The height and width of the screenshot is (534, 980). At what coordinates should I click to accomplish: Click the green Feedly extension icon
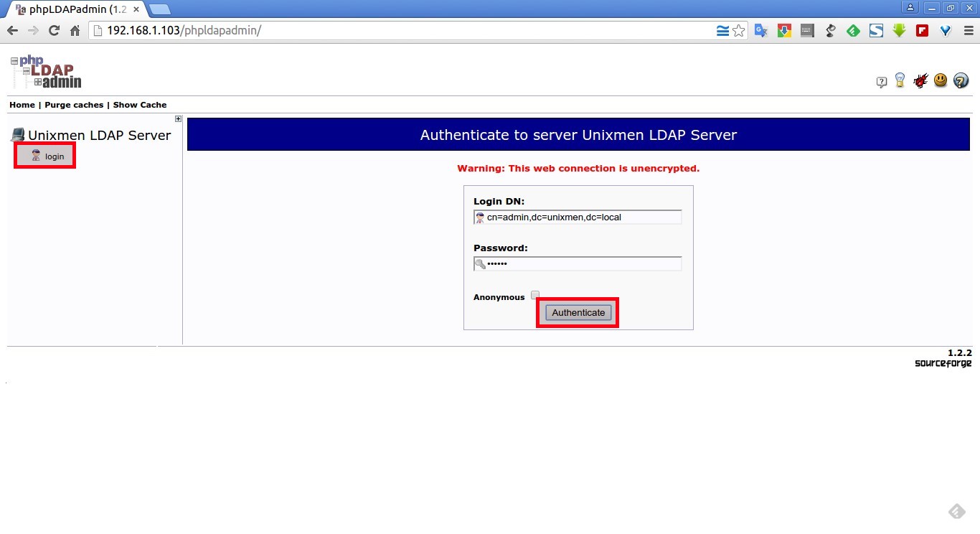(x=853, y=31)
